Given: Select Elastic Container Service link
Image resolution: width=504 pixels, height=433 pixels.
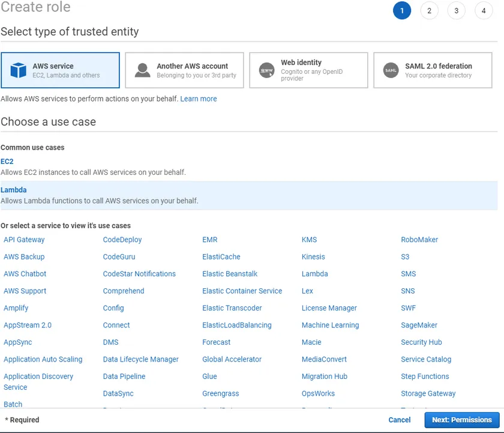Looking at the screenshot, I should coord(242,291).
